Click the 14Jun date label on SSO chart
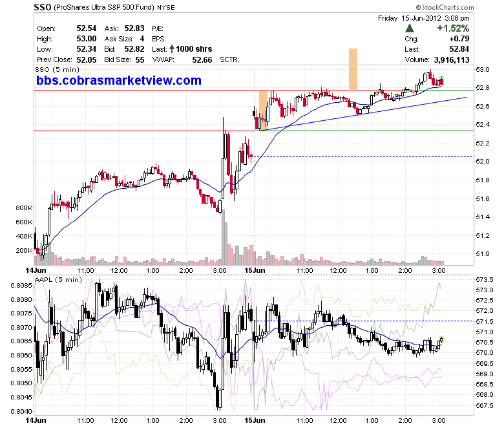 tap(36, 270)
